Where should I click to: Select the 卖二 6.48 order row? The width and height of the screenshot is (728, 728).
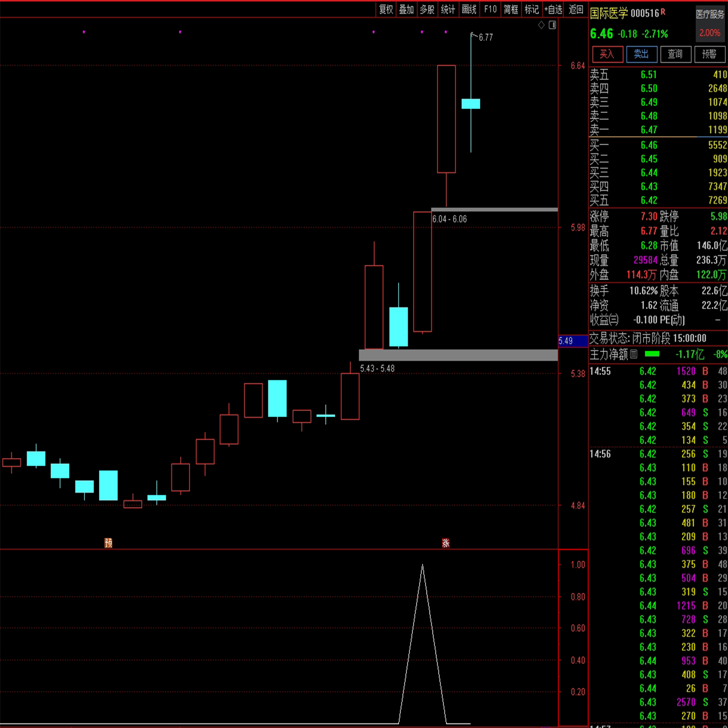point(658,116)
